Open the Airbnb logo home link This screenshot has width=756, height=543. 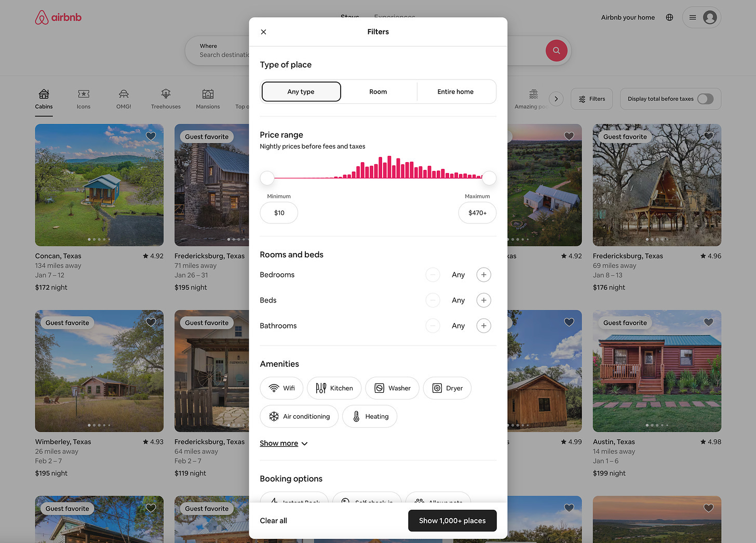[58, 17]
